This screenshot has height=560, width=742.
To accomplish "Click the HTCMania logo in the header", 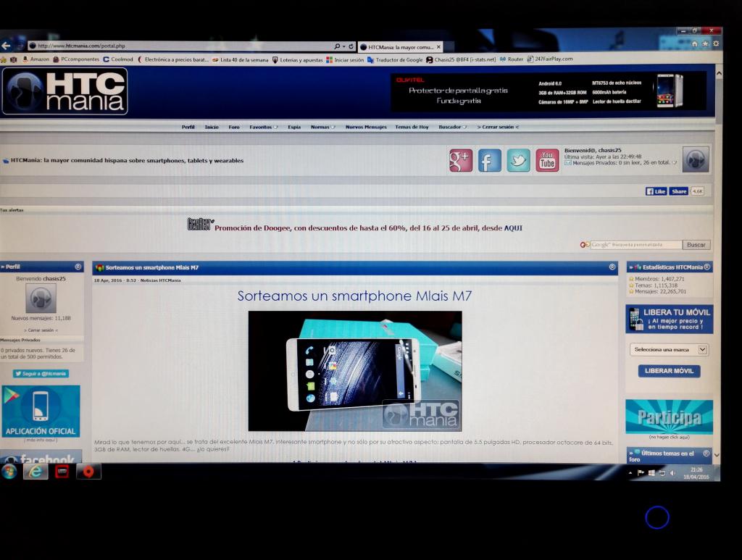I will pos(64,91).
